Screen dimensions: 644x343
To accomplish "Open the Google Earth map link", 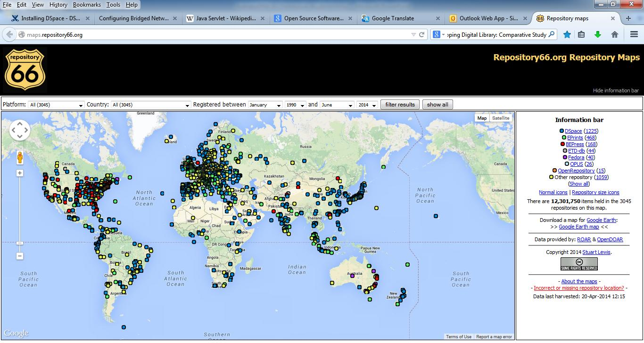I will tap(579, 227).
